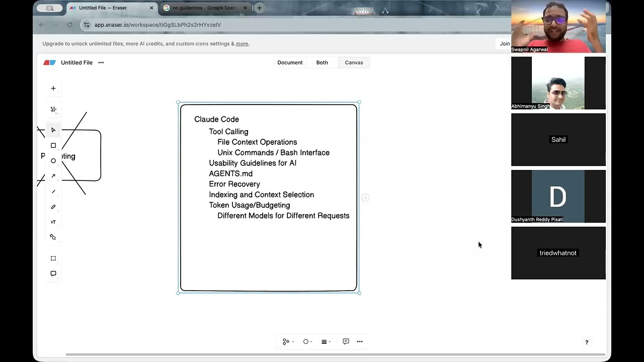Select the Line tool
The height and width of the screenshot is (362, 644).
53,192
